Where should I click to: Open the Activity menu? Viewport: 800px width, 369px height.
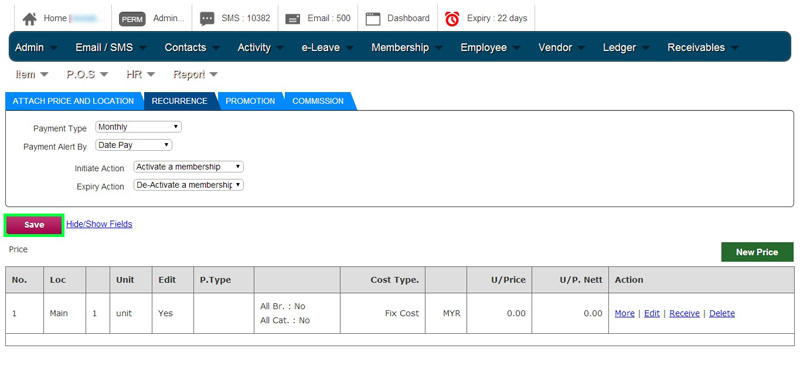coord(260,47)
